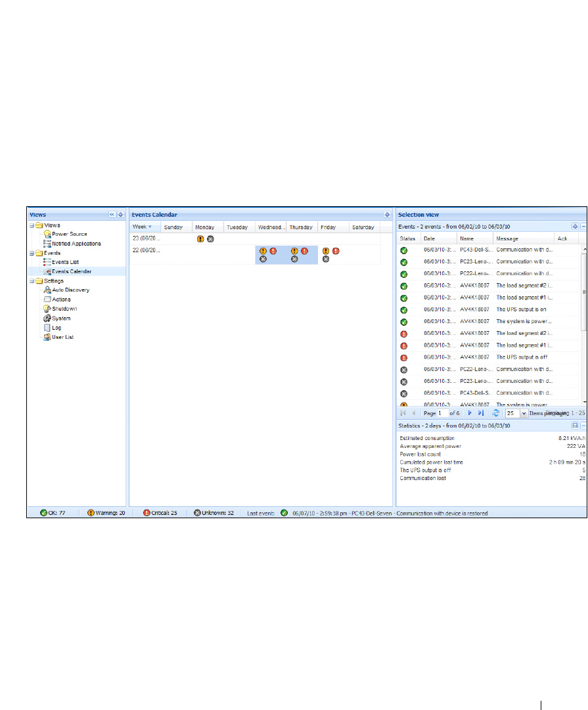Screen dimensions: 588x710
Task: Click Monday unknown icon in week 23
Action: point(210,239)
